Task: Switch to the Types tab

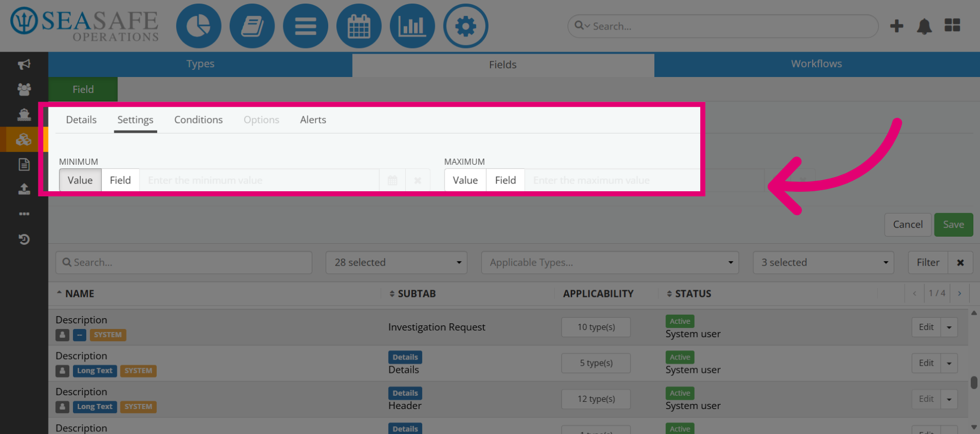Action: pyautogui.click(x=200, y=64)
